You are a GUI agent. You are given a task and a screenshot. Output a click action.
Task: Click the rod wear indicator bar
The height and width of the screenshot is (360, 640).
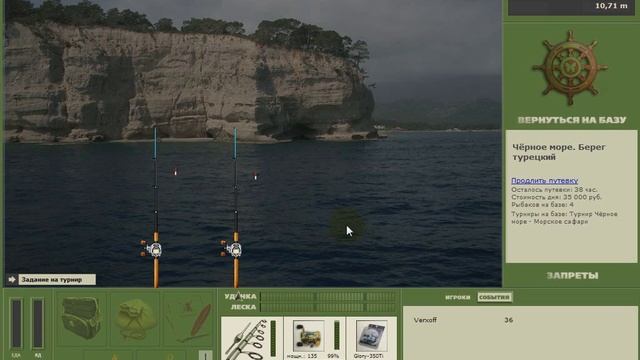click(273, 338)
